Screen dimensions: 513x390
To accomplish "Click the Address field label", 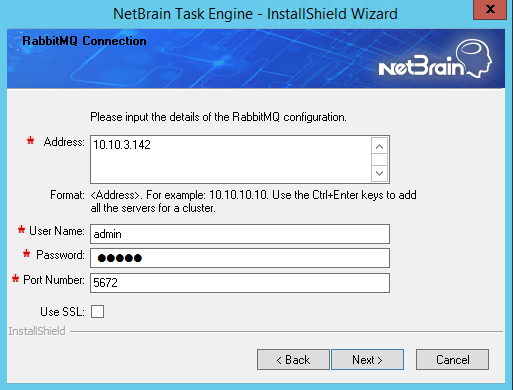I will [64, 142].
